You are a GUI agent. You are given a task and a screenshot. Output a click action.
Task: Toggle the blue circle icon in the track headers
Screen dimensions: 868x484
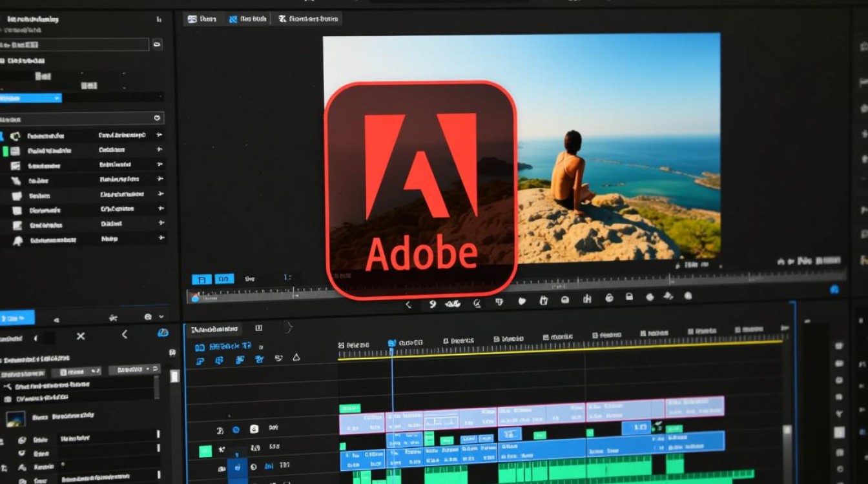point(236,429)
